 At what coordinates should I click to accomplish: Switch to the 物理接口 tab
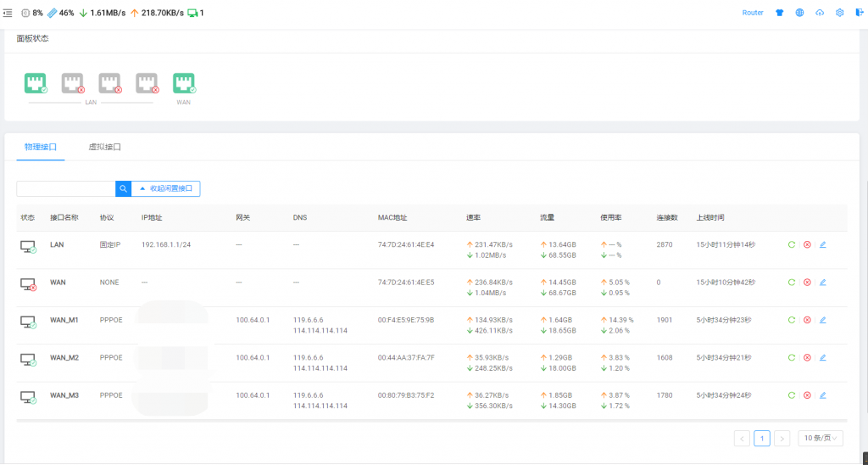click(x=41, y=147)
